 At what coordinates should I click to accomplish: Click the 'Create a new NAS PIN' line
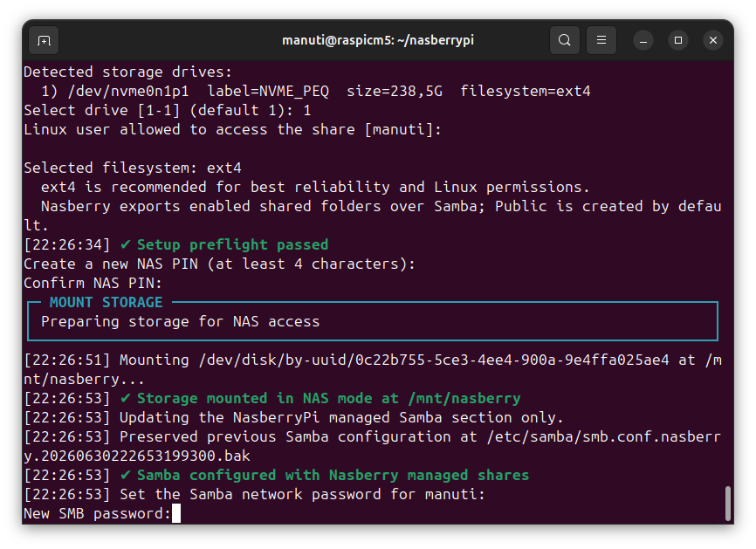click(219, 264)
